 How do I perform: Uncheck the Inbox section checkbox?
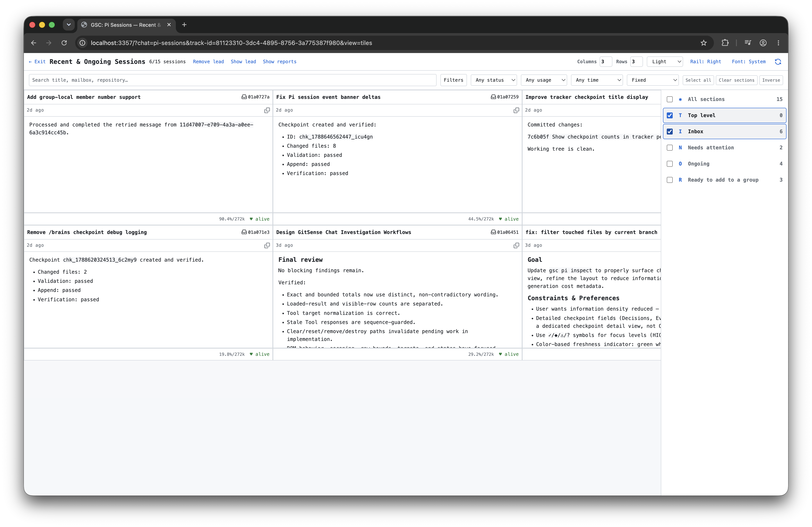point(670,132)
